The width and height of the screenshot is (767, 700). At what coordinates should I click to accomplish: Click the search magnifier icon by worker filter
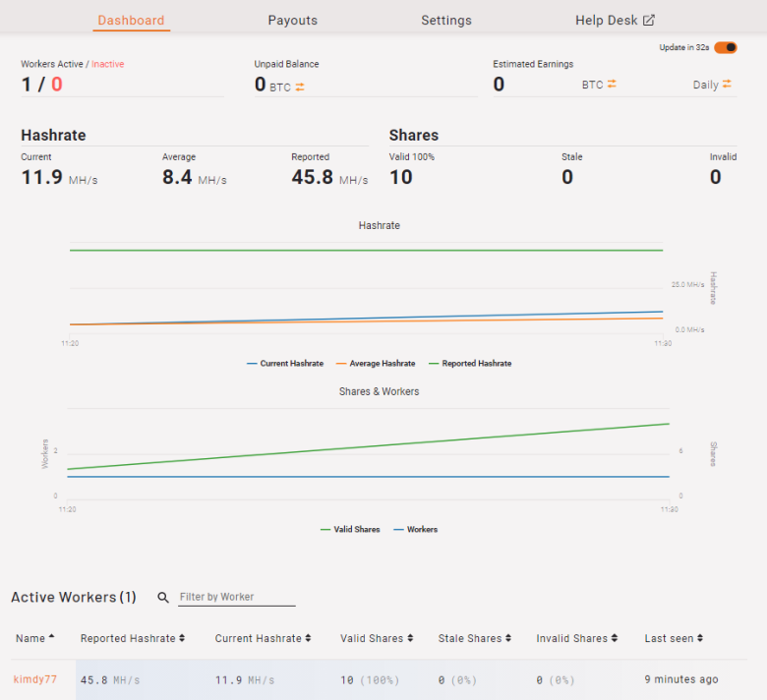(163, 598)
